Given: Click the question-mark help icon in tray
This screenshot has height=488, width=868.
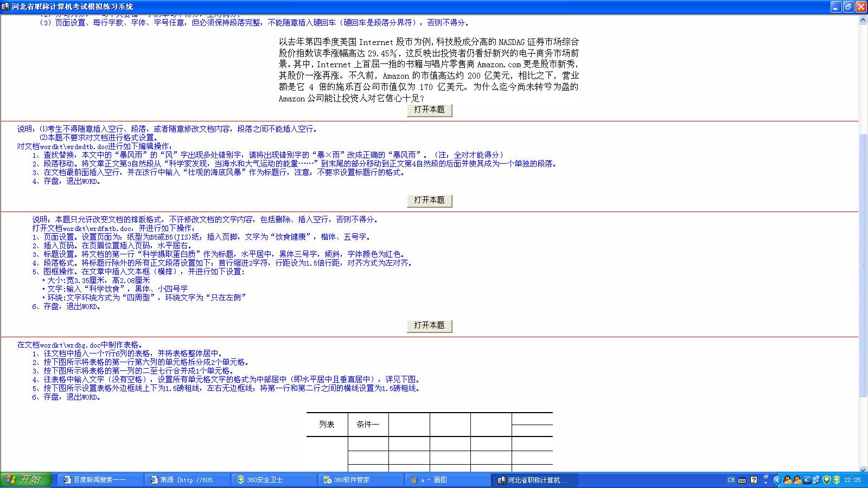Looking at the screenshot, I should [x=754, y=480].
